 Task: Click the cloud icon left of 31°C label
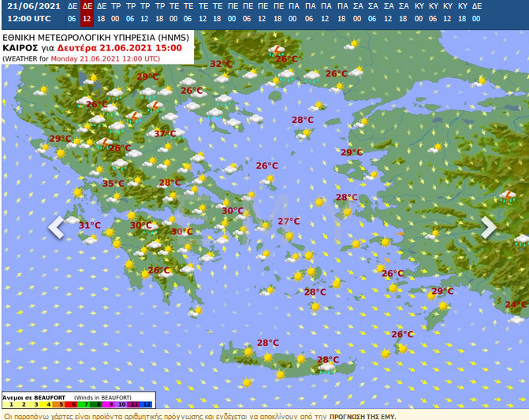72,221
